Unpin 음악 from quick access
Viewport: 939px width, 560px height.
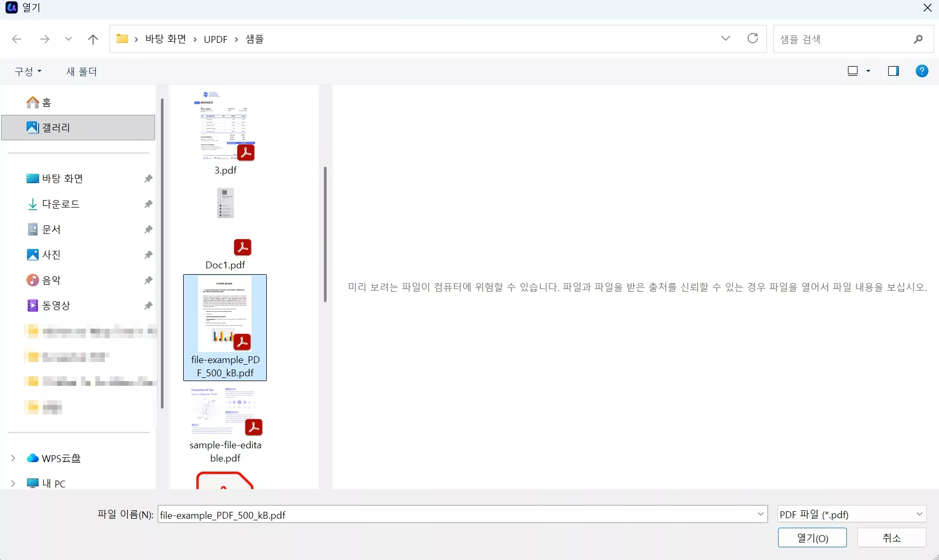pyautogui.click(x=148, y=280)
